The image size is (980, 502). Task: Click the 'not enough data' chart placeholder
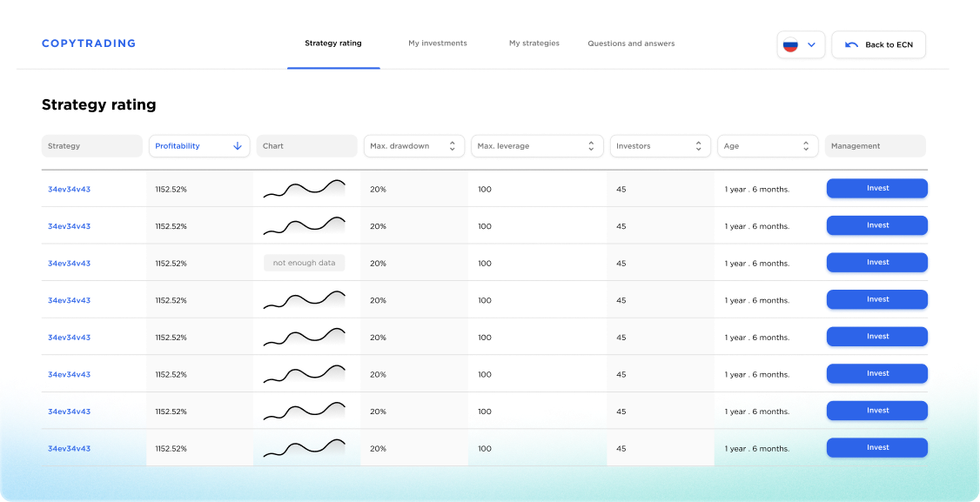305,263
